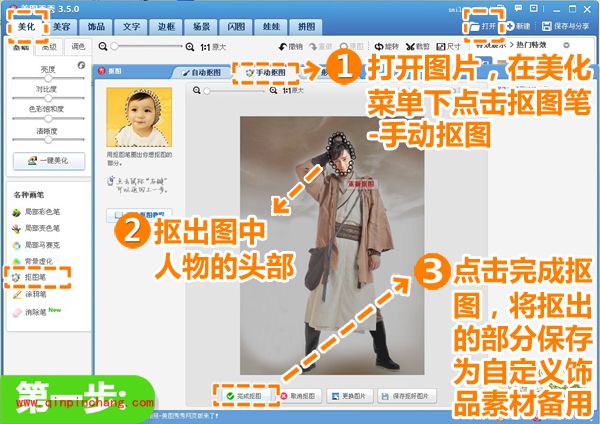600x424 pixels.
Task: Switch to the 场景 tab
Action: tap(201, 27)
